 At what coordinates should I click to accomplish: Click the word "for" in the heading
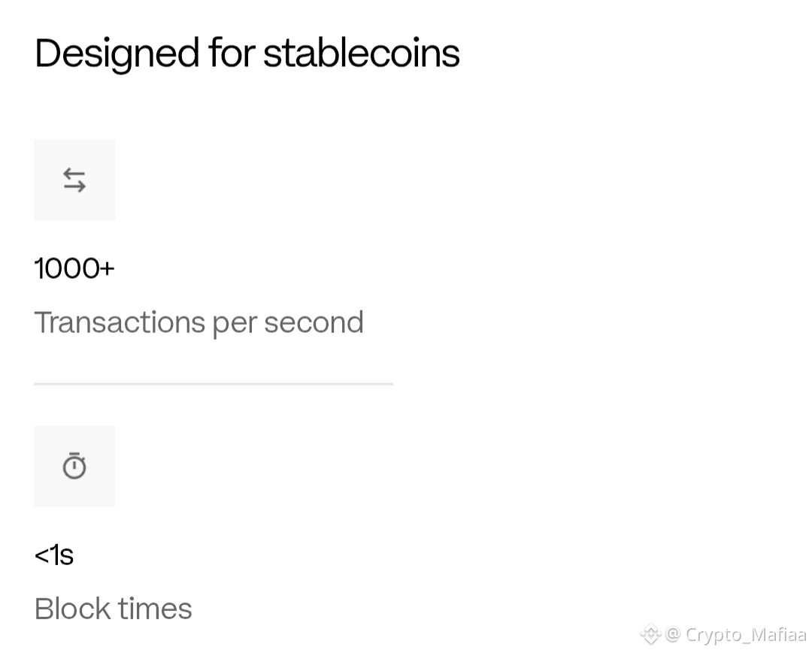point(232,53)
